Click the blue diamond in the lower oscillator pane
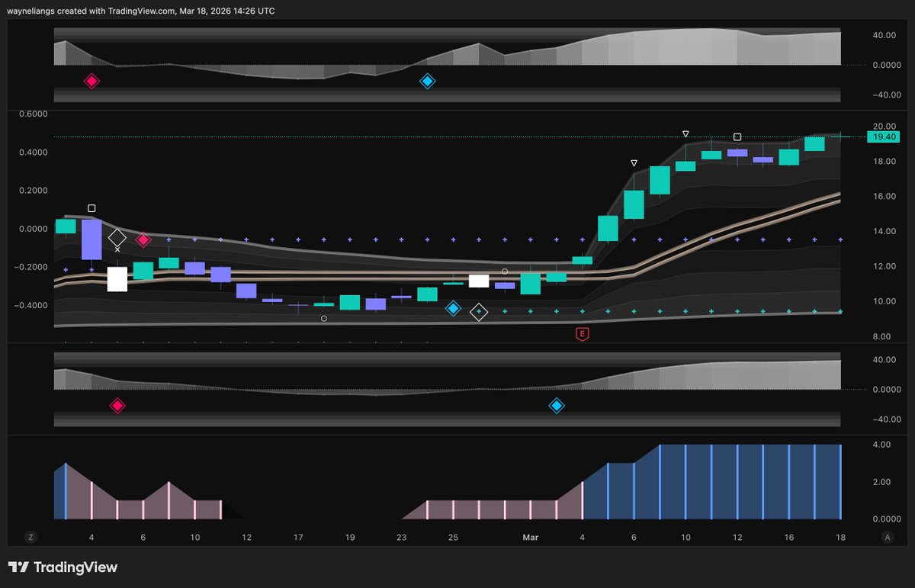This screenshot has width=915, height=588. (x=557, y=406)
